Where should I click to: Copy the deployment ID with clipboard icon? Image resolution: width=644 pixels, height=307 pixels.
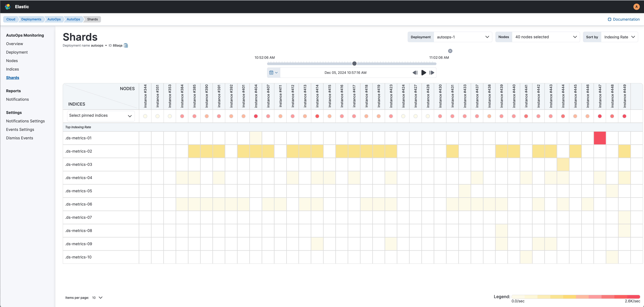(x=126, y=46)
